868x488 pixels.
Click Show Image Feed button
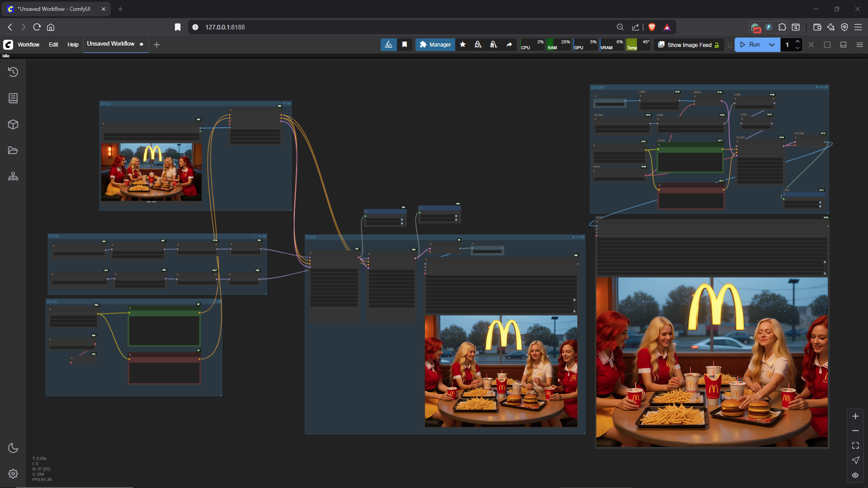pyautogui.click(x=689, y=45)
